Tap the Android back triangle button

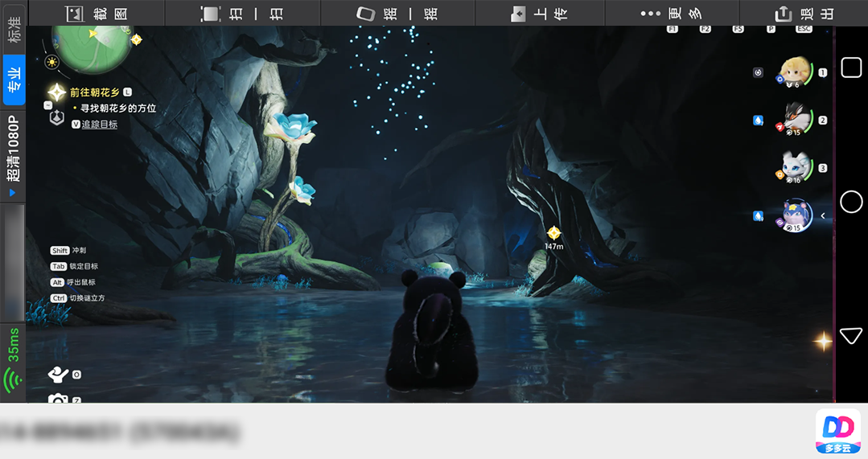point(851,335)
